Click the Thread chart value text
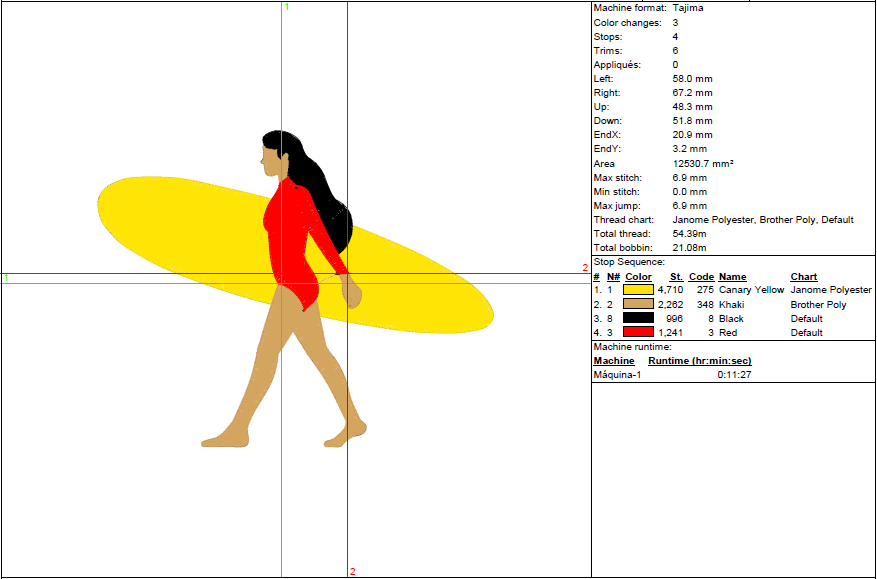This screenshot has width=877, height=579. coord(762,219)
